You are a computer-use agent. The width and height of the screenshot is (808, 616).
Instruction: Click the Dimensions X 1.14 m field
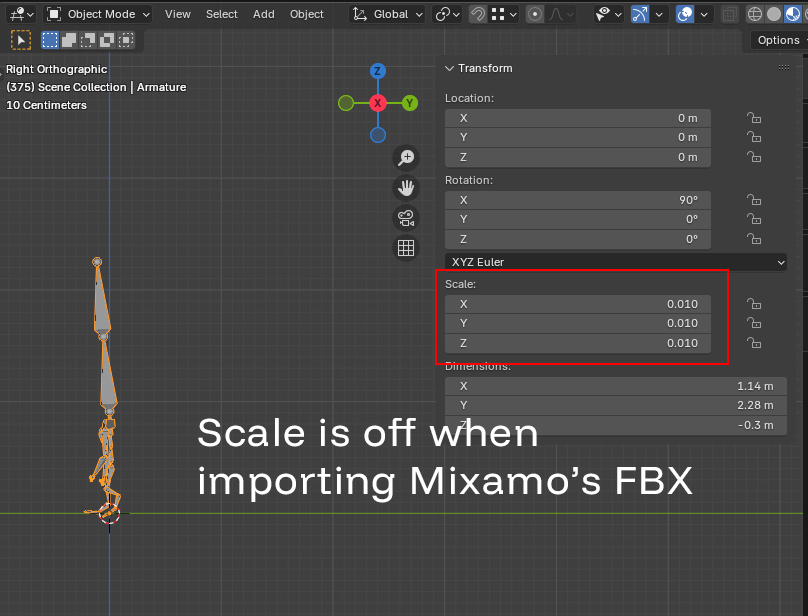(x=616, y=386)
